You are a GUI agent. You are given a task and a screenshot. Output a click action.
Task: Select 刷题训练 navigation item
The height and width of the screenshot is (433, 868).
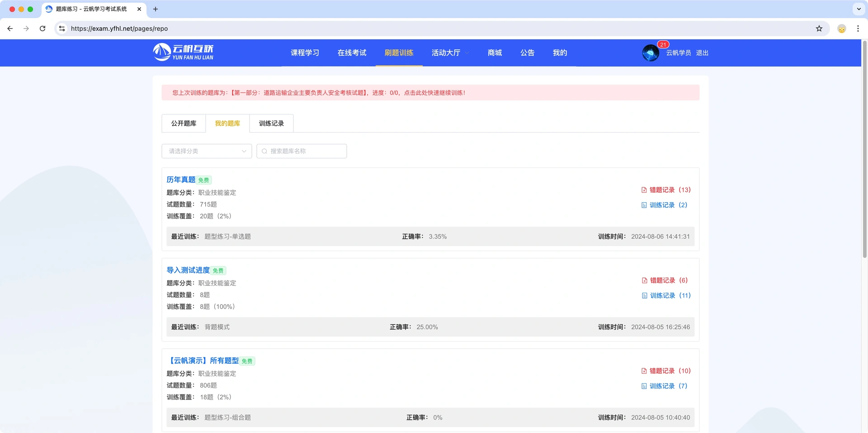pos(399,53)
